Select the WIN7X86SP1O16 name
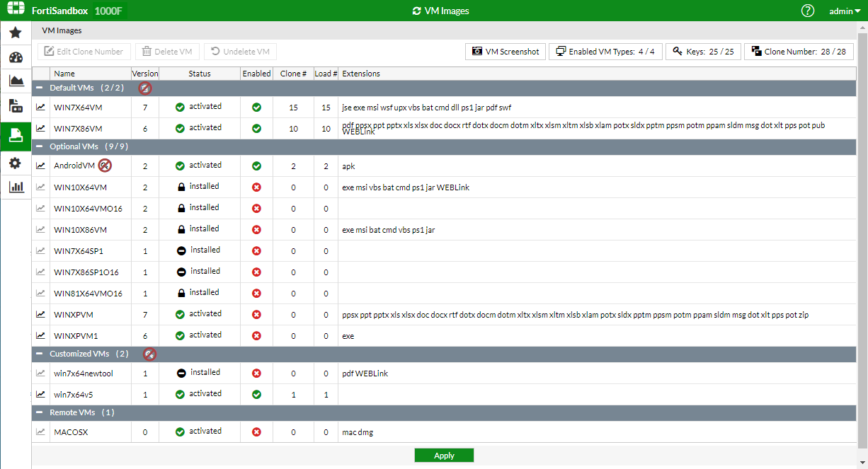The image size is (868, 469). (x=86, y=272)
